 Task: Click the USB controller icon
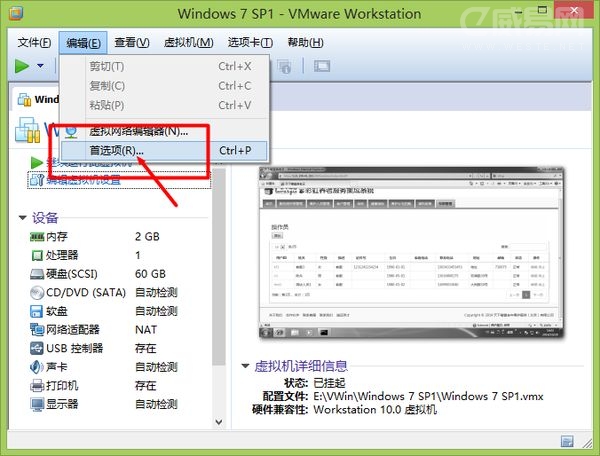coord(37,348)
